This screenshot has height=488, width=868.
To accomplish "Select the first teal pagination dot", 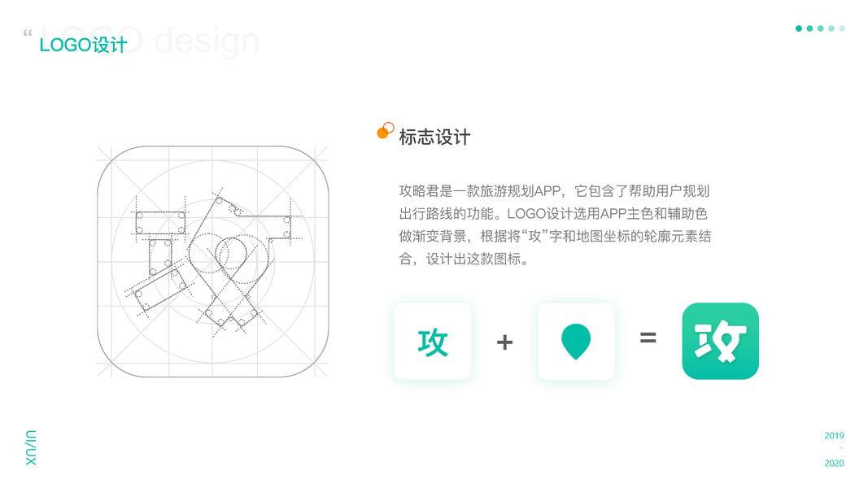I will point(799,28).
